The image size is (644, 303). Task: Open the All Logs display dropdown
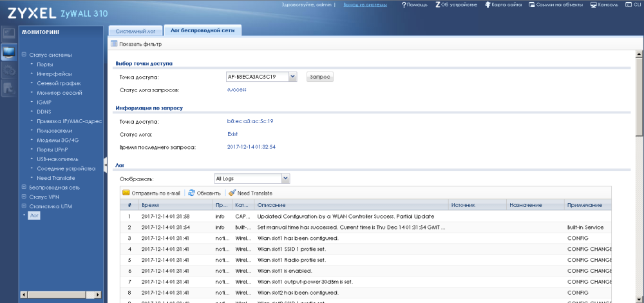click(286, 179)
